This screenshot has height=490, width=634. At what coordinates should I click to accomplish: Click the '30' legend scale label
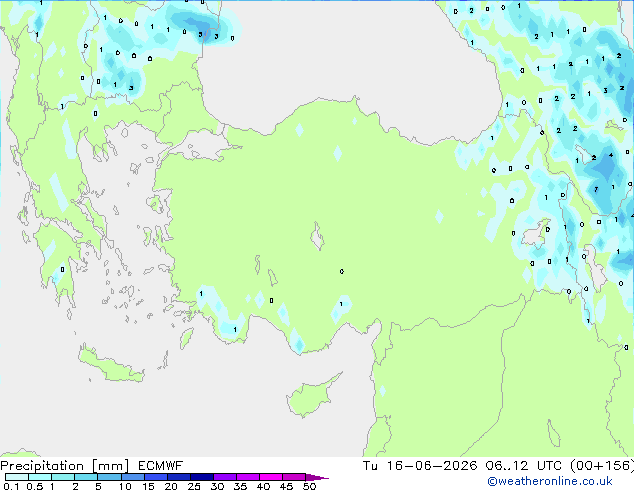point(217,486)
